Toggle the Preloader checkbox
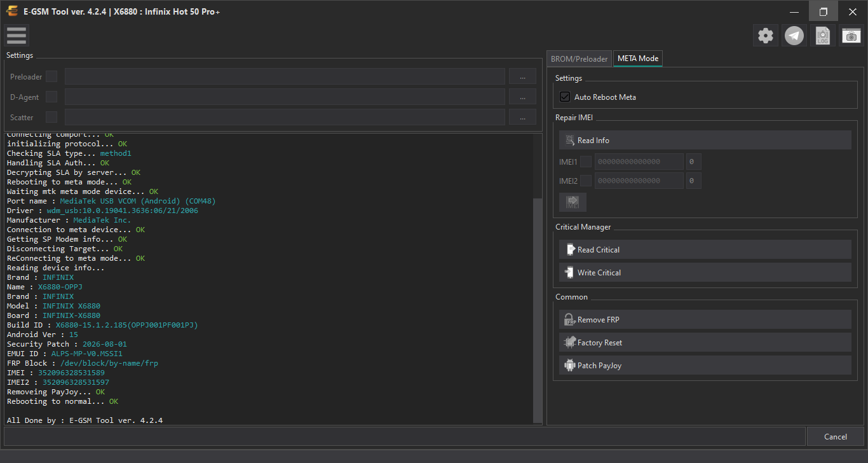Image resolution: width=868 pixels, height=463 pixels. point(51,76)
